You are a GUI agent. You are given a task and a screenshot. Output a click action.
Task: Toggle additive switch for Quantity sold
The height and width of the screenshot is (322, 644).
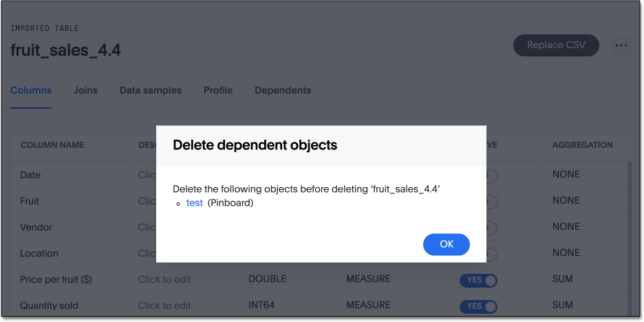(478, 305)
